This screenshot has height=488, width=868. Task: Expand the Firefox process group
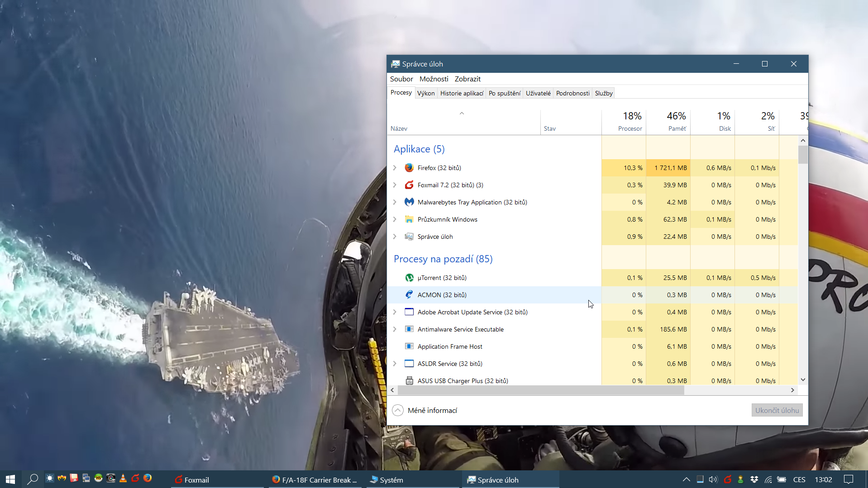pos(395,168)
